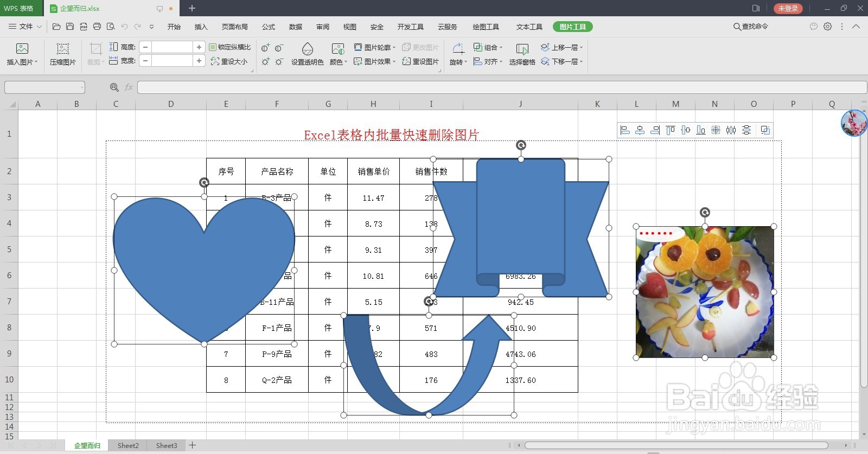Click the Reset Size button
Viewport: 868px width, 454px height.
(x=229, y=62)
